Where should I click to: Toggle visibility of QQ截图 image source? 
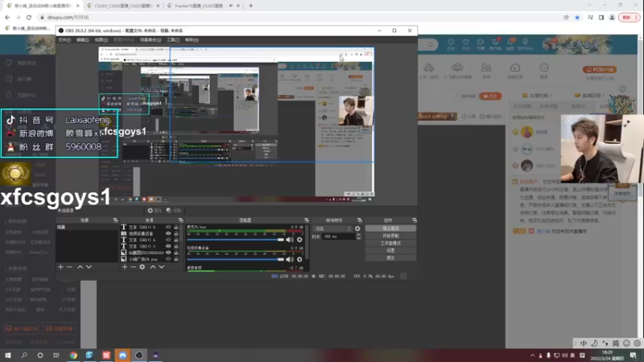click(x=168, y=253)
